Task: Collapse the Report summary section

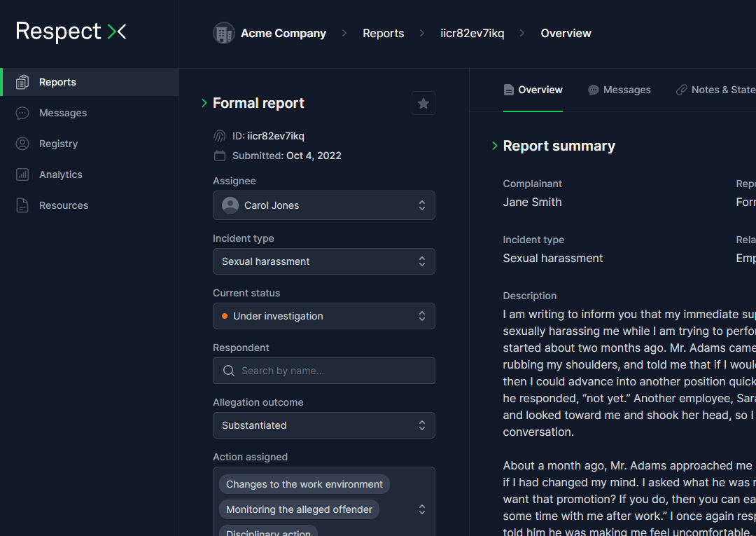Action: pos(494,146)
